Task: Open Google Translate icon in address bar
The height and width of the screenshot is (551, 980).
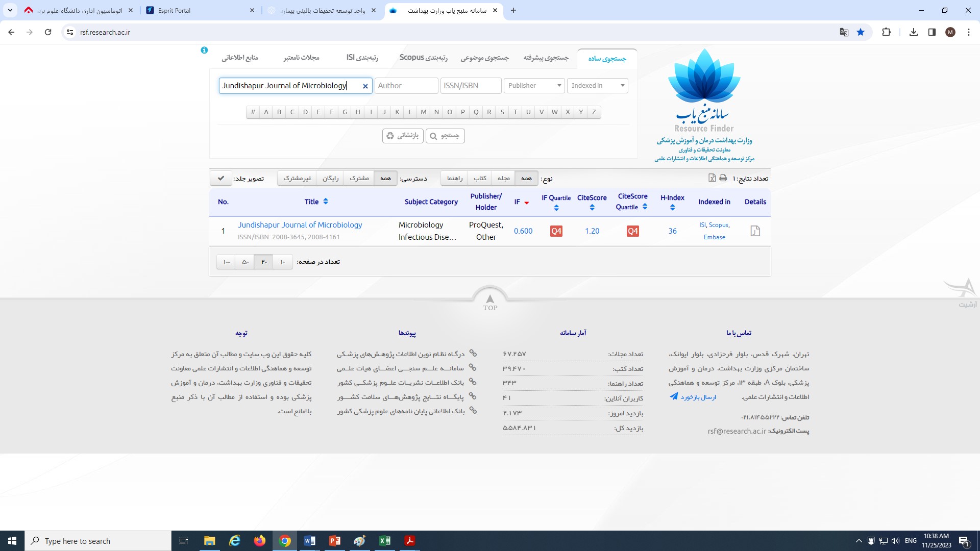Action: [844, 32]
